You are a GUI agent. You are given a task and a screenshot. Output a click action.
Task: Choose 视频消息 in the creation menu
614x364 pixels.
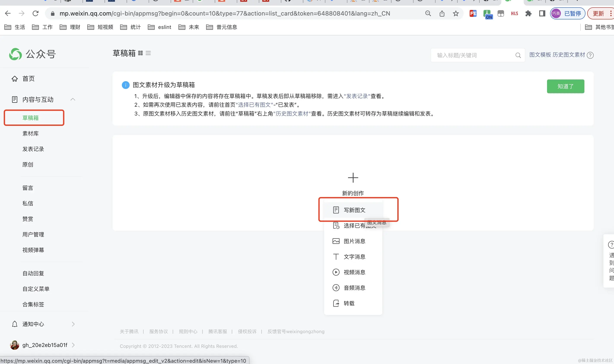[354, 272]
